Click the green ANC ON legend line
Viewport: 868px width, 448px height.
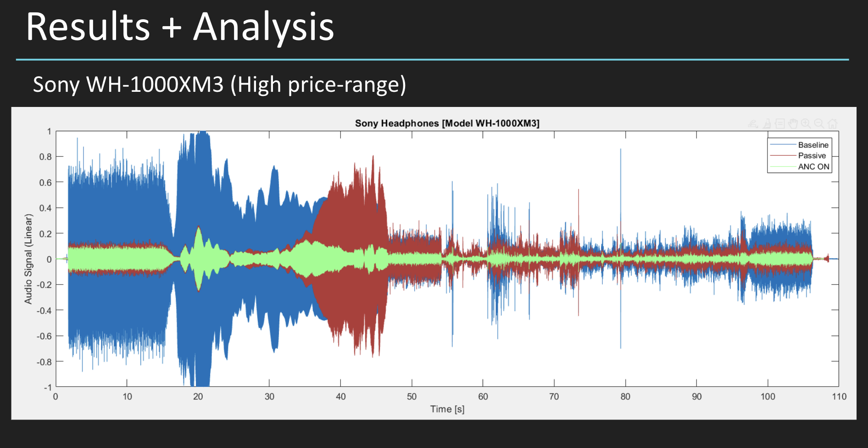click(x=783, y=167)
